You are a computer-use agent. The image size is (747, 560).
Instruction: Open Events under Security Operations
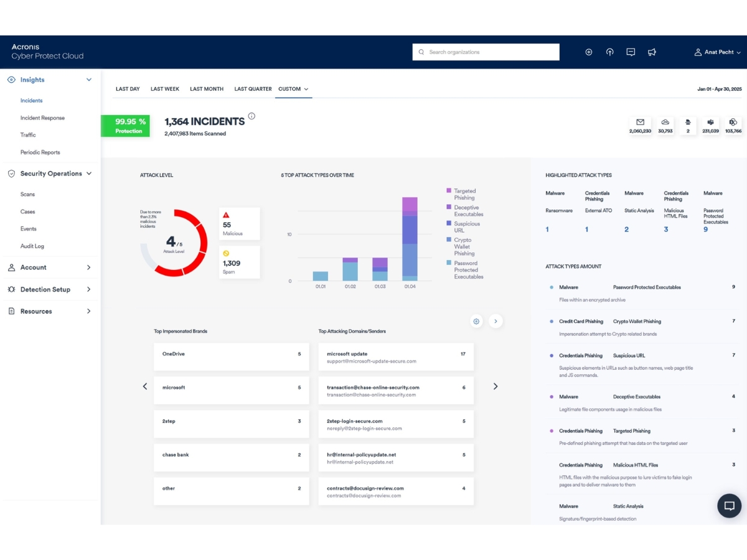point(29,229)
